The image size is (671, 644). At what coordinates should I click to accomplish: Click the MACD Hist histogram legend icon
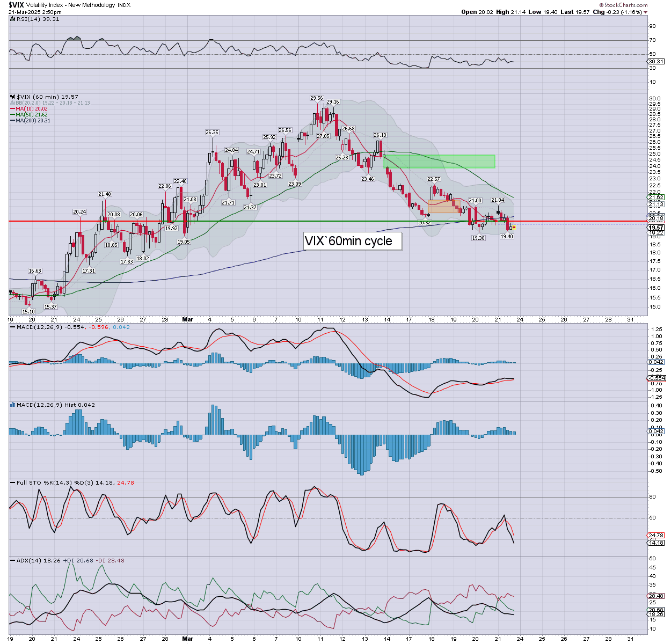pyautogui.click(x=12, y=405)
